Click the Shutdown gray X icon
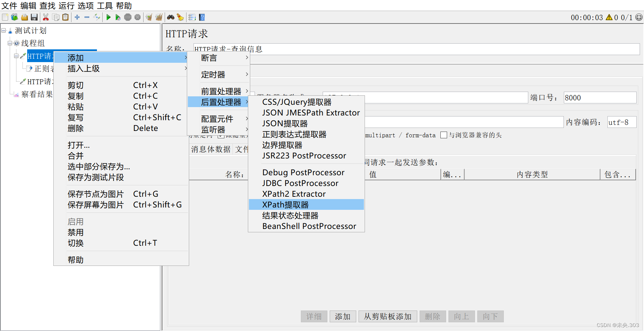Viewport: 644px width, 331px height. (x=138, y=17)
